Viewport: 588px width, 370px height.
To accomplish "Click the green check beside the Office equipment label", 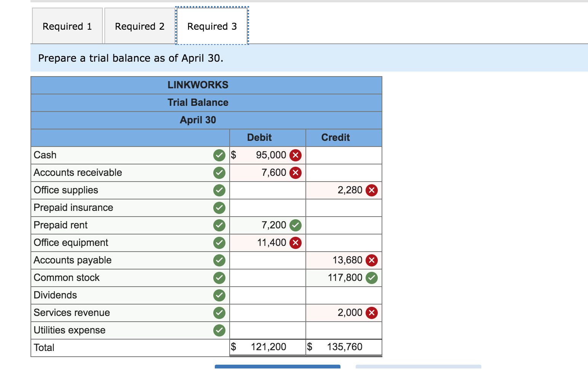I will (x=219, y=243).
